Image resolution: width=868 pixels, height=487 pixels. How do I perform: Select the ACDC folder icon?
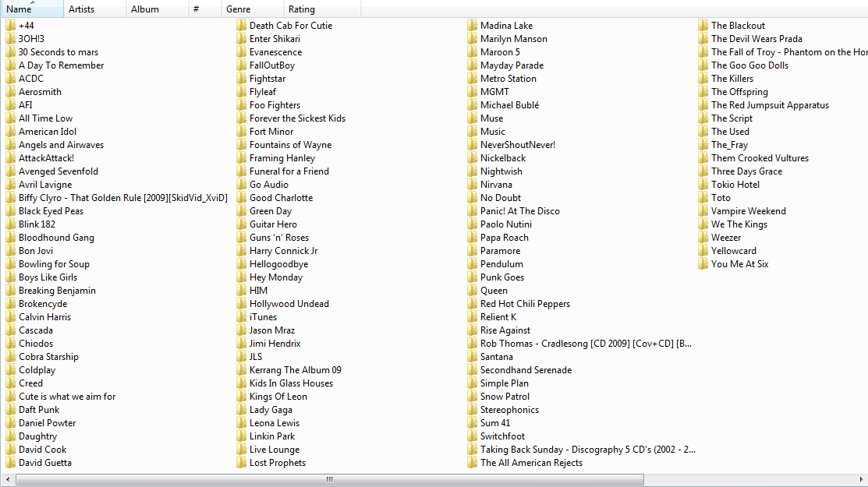point(10,79)
